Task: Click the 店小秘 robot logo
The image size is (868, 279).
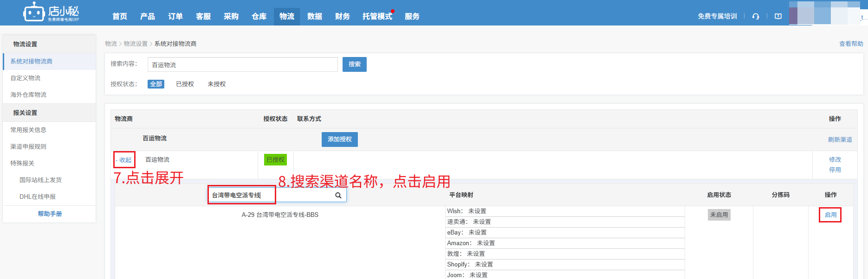Action: tap(52, 12)
